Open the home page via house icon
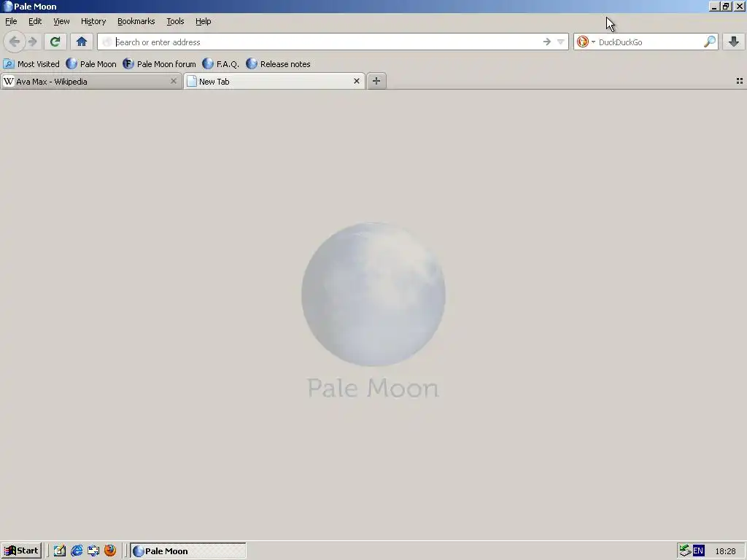Image resolution: width=747 pixels, height=560 pixels. pyautogui.click(x=82, y=42)
